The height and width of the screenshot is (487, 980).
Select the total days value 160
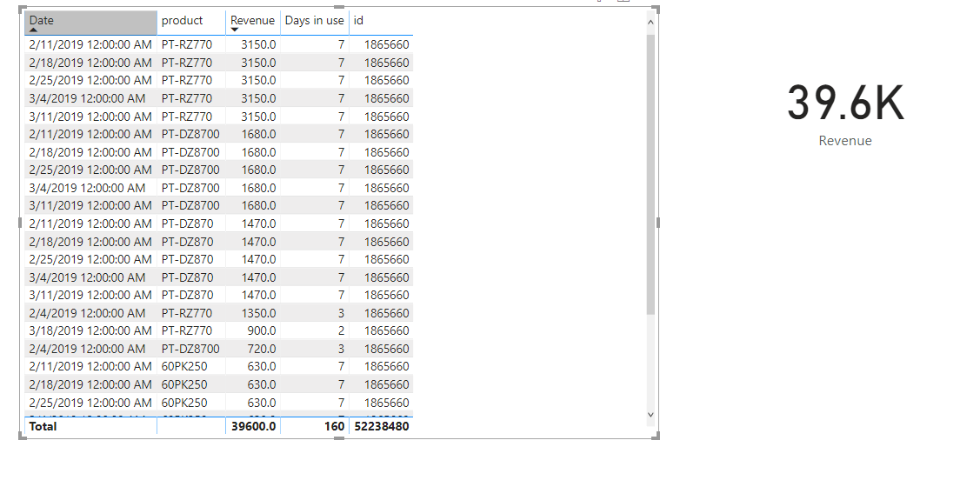coord(335,426)
